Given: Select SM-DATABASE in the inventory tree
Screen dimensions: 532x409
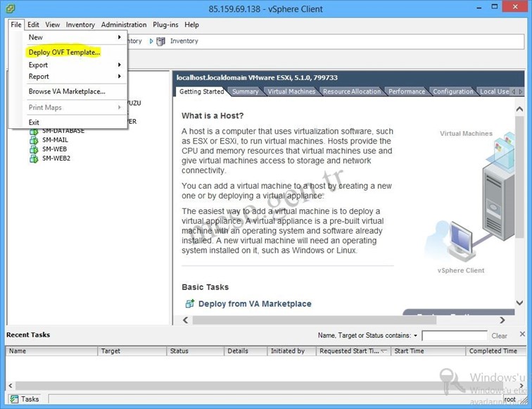Looking at the screenshot, I should 63,132.
